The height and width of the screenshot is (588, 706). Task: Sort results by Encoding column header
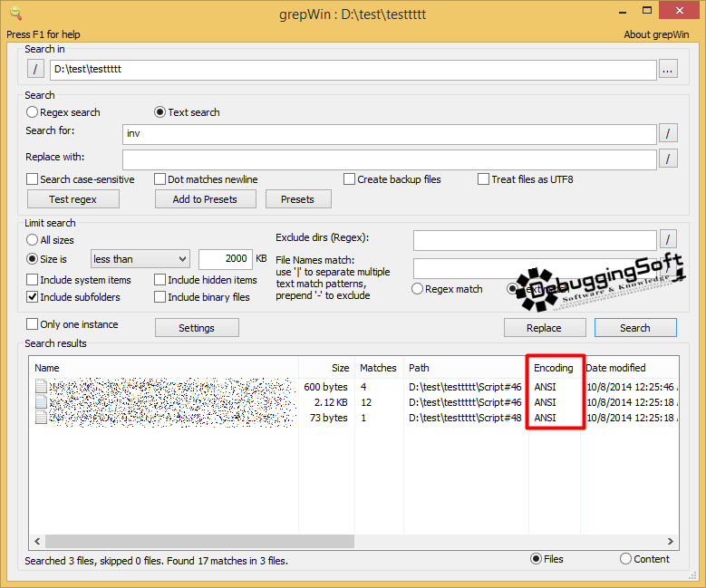555,368
